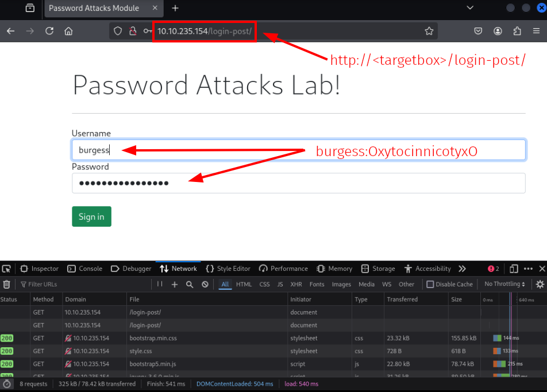
Task: Click the Firefox home button
Action: coord(68,31)
